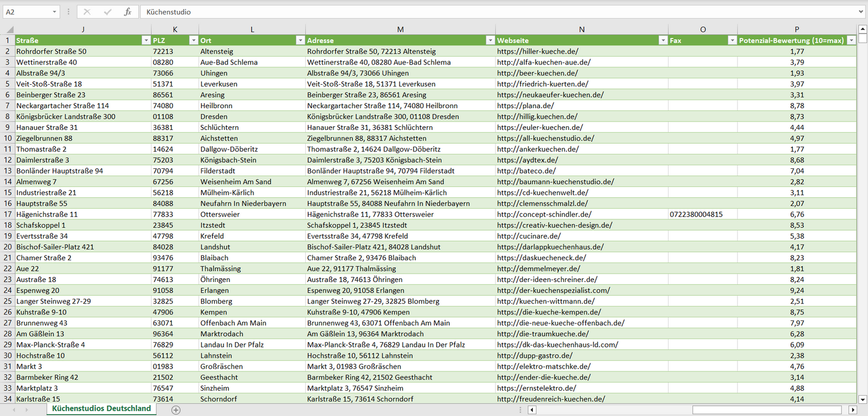This screenshot has height=416, width=868.
Task: Click the horizontal scrollbar left arrow
Action: click(532, 410)
